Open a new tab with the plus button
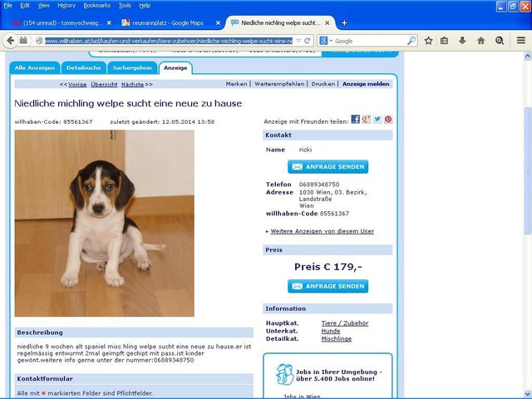This screenshot has height=399, width=532. [x=344, y=22]
